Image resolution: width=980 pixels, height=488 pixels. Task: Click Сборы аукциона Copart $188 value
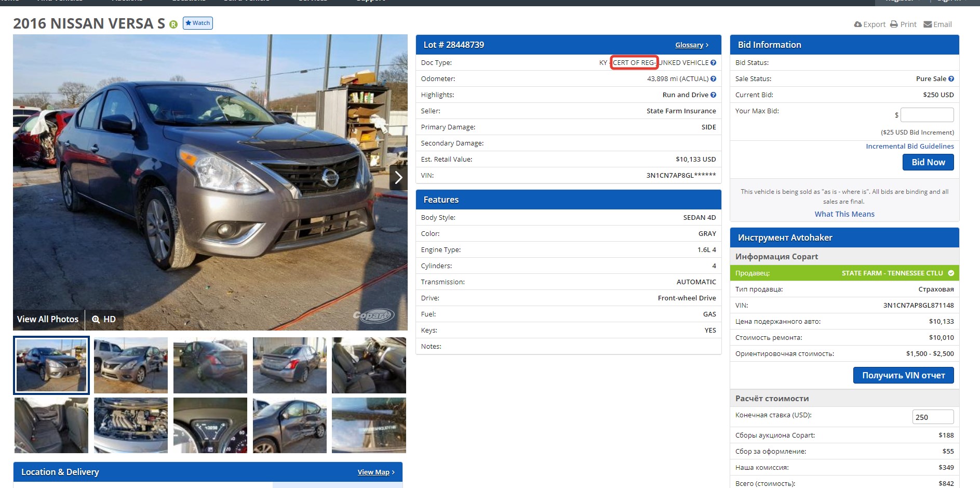946,435
